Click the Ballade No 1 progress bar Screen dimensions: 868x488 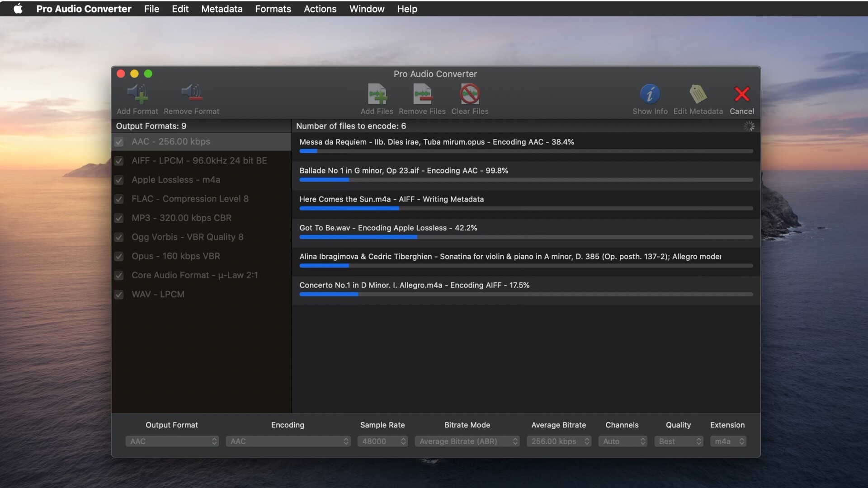526,180
